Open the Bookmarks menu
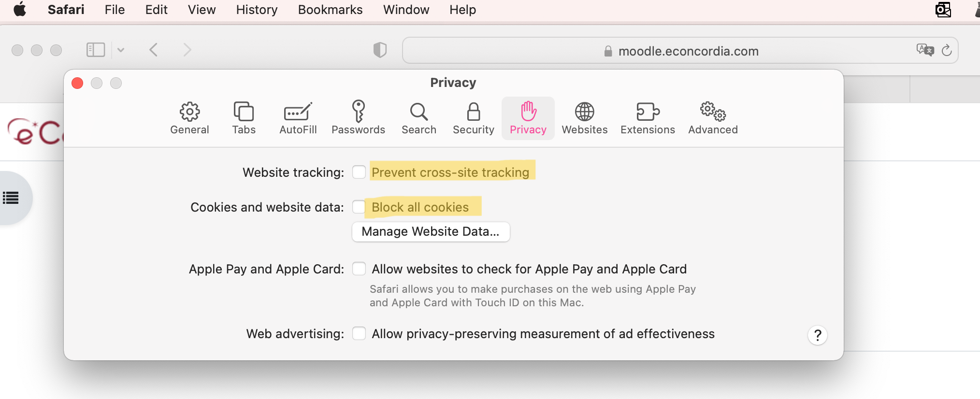Viewport: 980px width, 399px height. 330,10
